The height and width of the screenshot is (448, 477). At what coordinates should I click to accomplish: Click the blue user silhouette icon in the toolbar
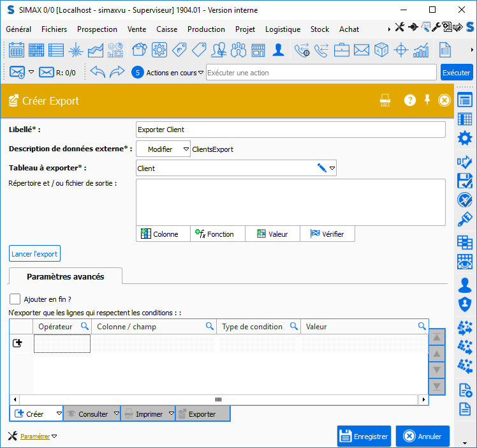(278, 50)
